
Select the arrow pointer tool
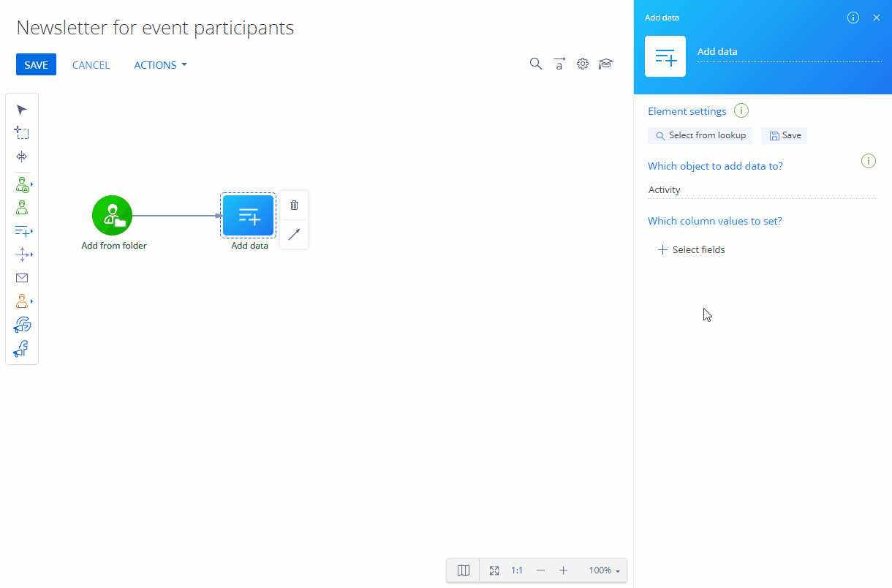[22, 110]
